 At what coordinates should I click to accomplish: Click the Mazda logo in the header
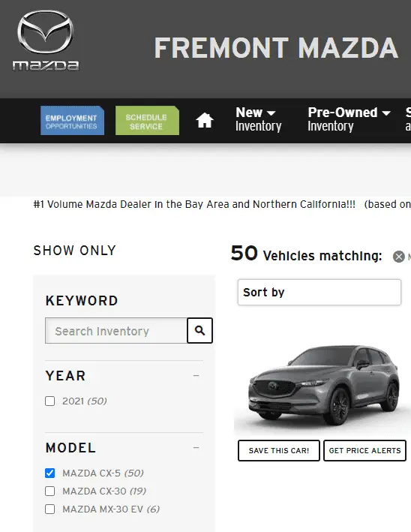[x=46, y=41]
